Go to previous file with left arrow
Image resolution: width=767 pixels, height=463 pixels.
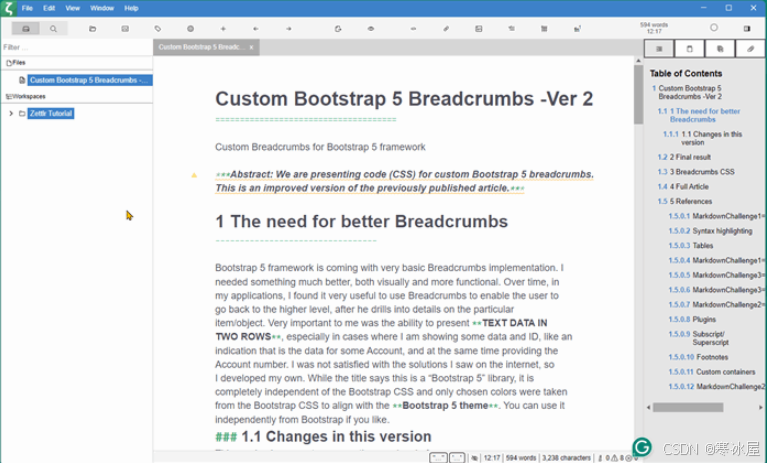coord(256,29)
